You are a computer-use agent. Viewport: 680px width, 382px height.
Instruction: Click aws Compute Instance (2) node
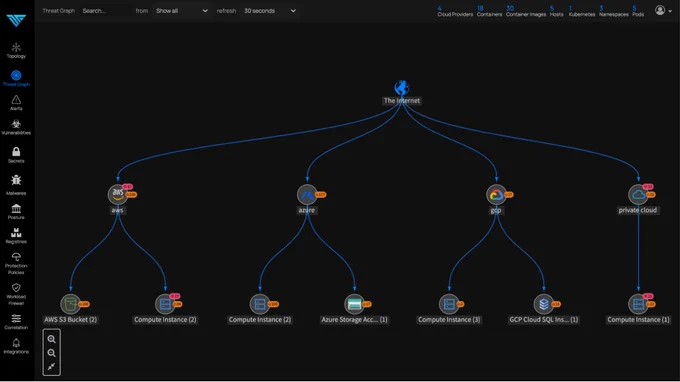(165, 304)
